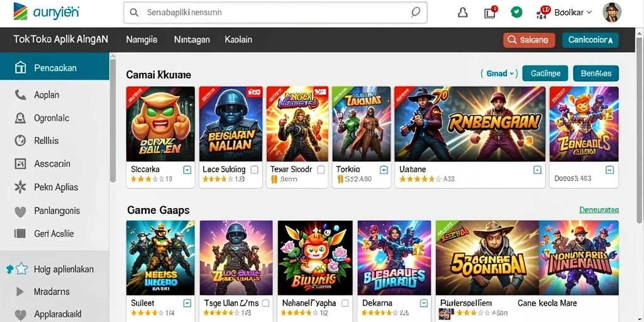
Task: Open the Nintagan menu item
Action: click(x=192, y=40)
